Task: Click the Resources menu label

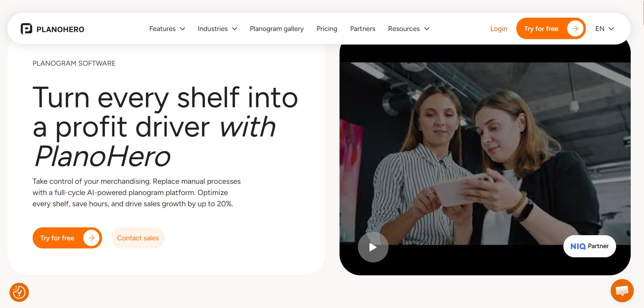Action: pyautogui.click(x=404, y=29)
